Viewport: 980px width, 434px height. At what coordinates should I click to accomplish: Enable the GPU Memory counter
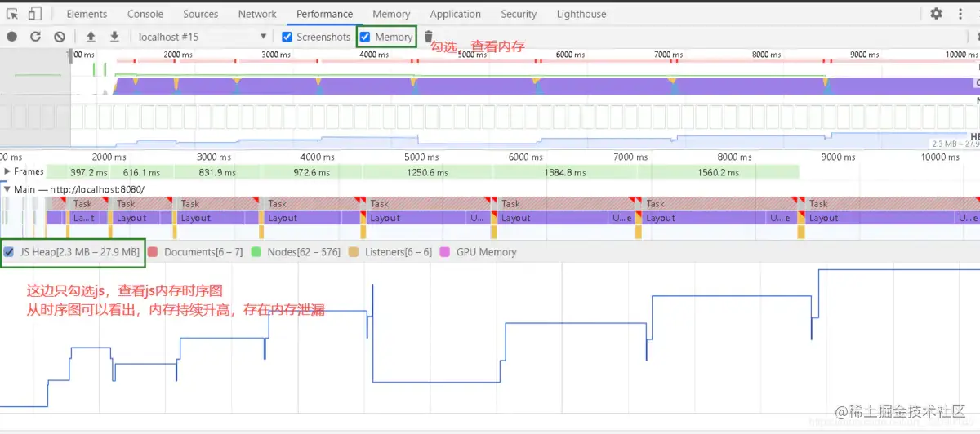pyautogui.click(x=445, y=252)
